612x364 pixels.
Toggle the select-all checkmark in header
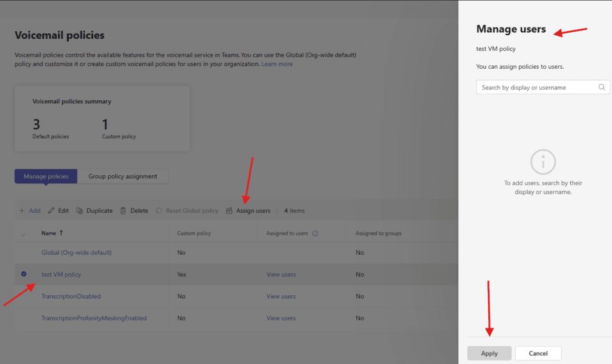coord(24,234)
